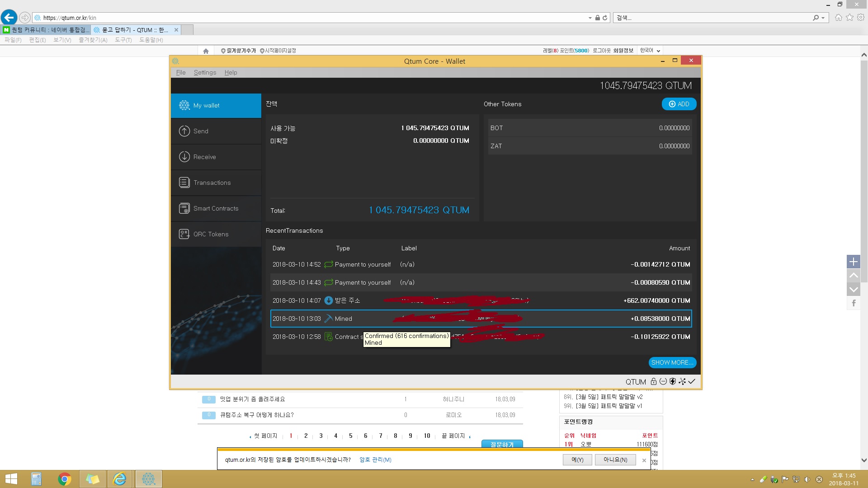Click the volume icon in system tray
868x488 pixels.
(807, 479)
